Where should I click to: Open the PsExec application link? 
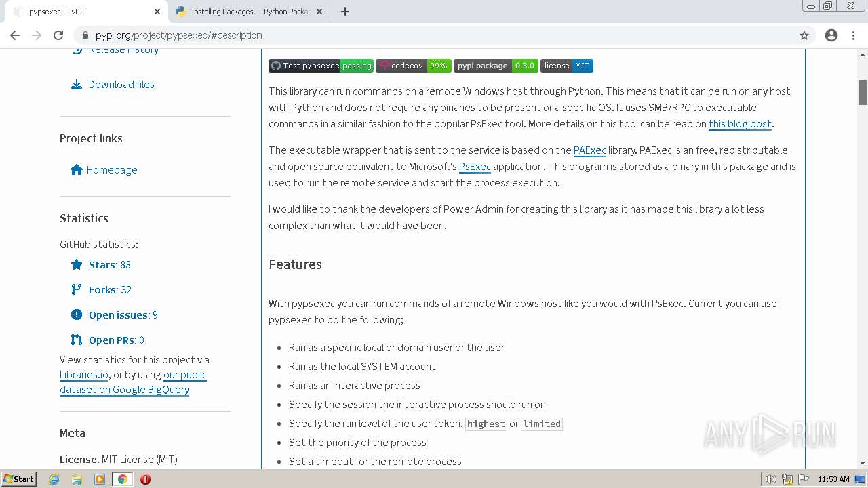pyautogui.click(x=475, y=167)
